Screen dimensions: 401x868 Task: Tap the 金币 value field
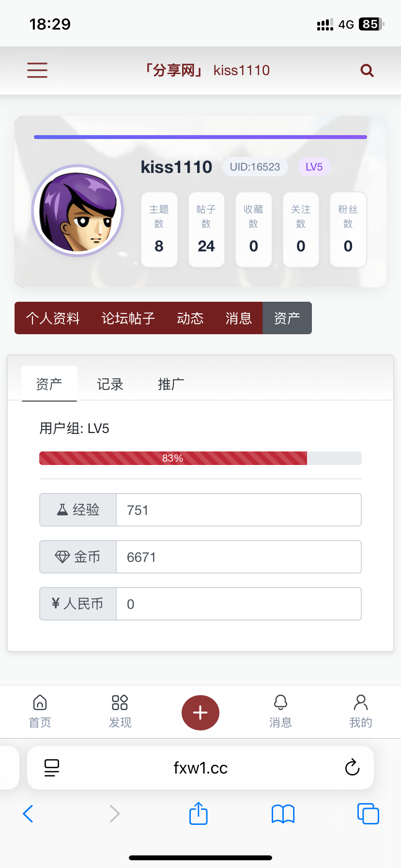(239, 557)
